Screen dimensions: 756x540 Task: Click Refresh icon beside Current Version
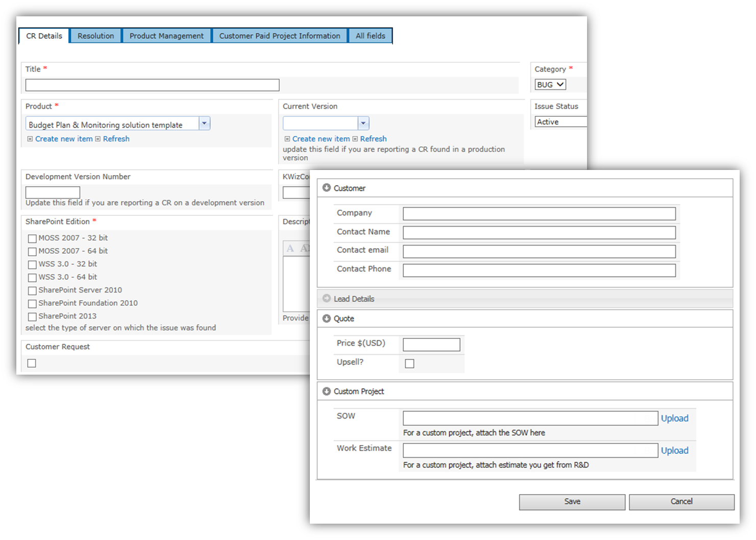pos(356,138)
